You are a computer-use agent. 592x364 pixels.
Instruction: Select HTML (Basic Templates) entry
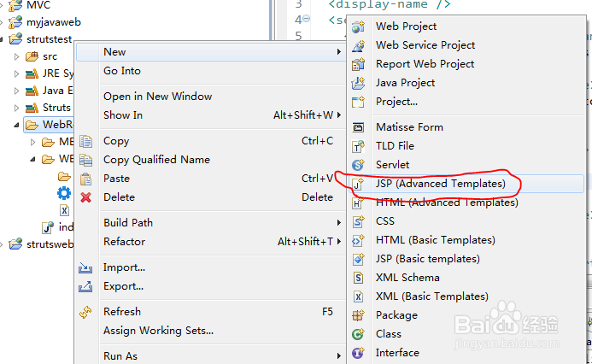(466, 240)
